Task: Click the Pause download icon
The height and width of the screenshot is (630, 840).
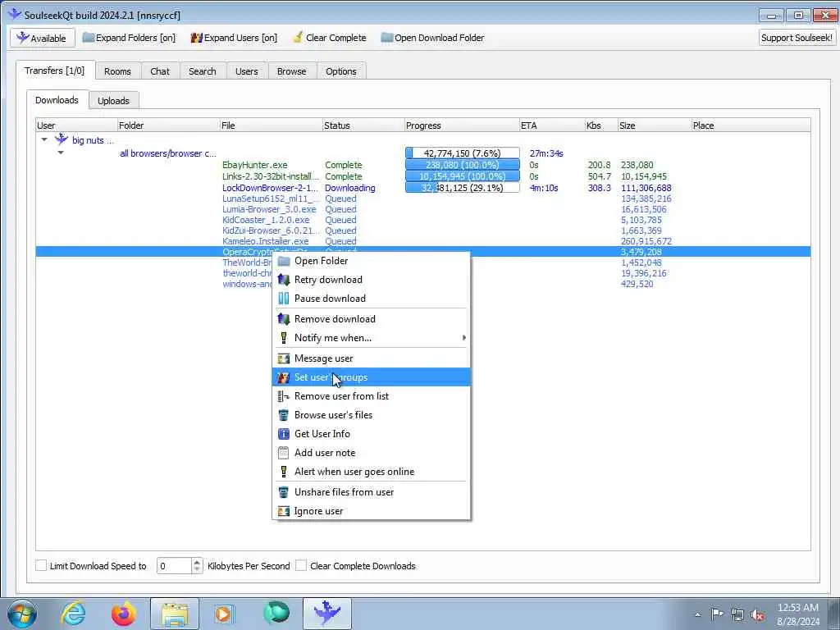Action: coord(283,299)
